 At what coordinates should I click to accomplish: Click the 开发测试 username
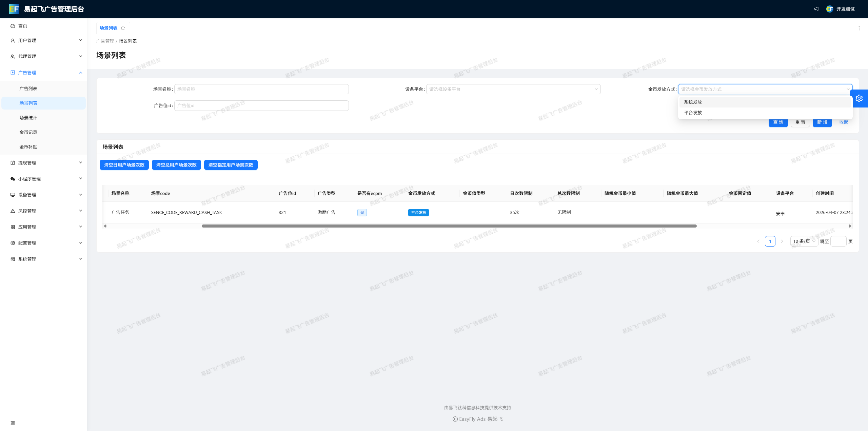tap(845, 9)
